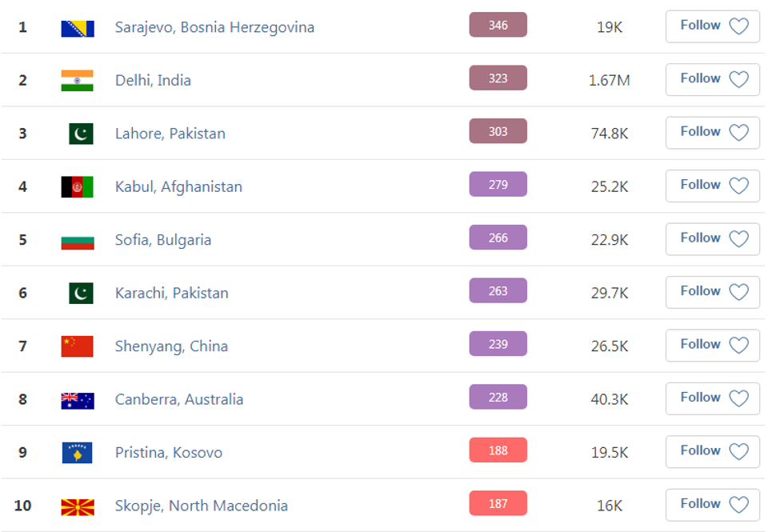Toggle Follow for Delhi, India
Image resolution: width=784 pixels, height=532 pixels.
[712, 79]
